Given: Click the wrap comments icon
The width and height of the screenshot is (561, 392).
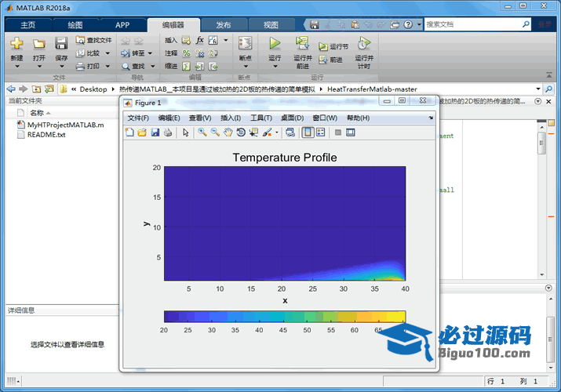Looking at the screenshot, I should pos(213,53).
